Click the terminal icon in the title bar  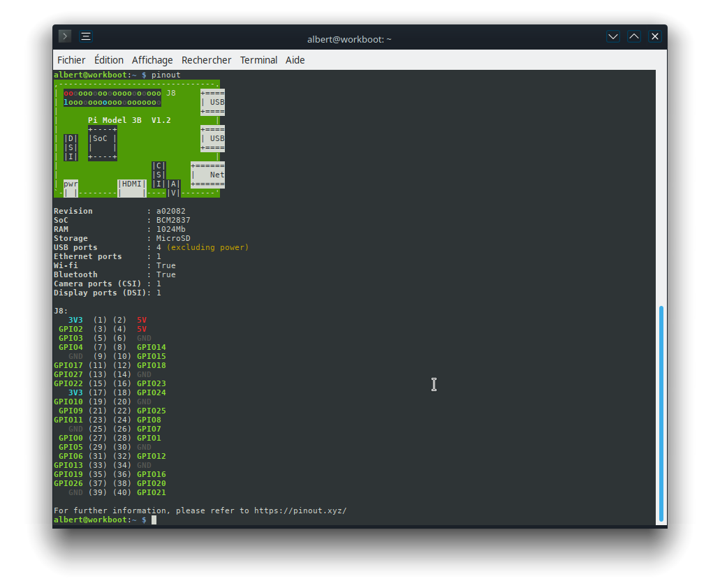(x=65, y=36)
